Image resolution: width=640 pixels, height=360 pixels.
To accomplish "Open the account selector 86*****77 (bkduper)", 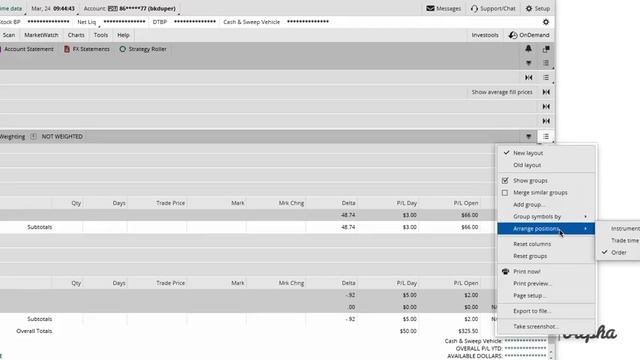I will 147,9.
